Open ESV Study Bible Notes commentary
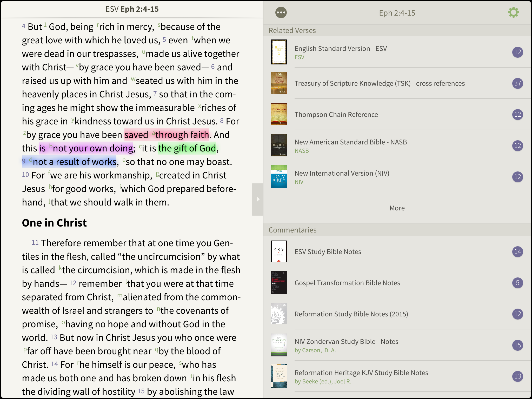The image size is (532, 399). pos(397,251)
